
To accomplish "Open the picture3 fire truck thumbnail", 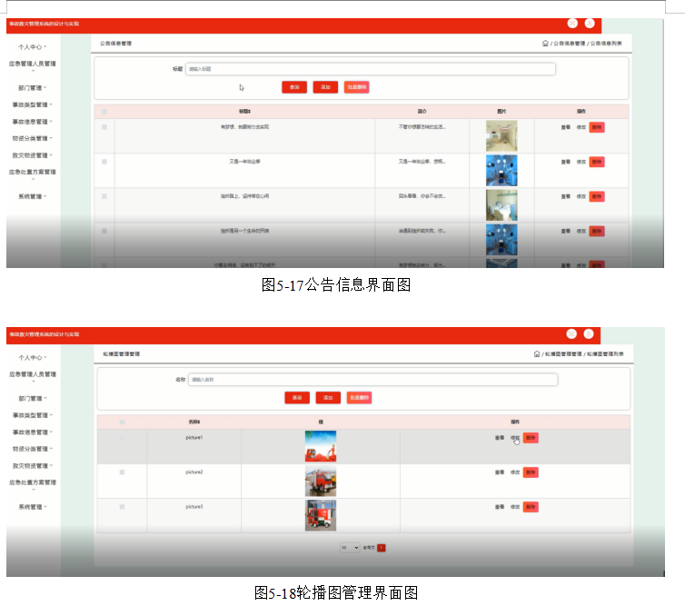I will [321, 515].
